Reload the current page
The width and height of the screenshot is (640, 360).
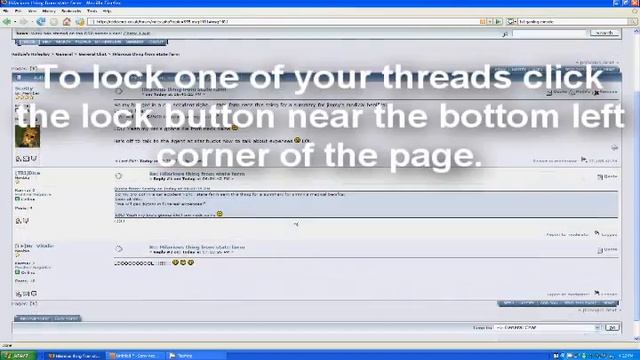click(x=41, y=21)
